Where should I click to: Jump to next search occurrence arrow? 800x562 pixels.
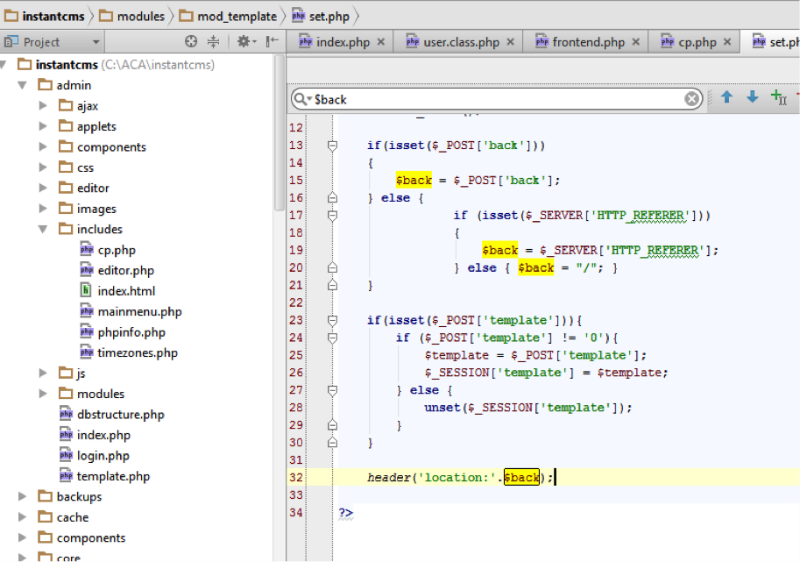pos(752,98)
